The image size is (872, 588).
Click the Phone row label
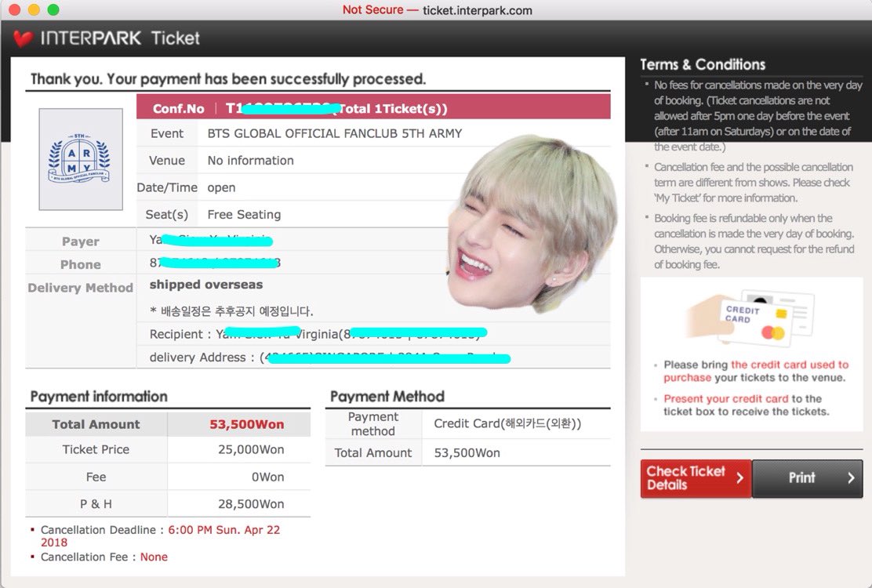(81, 264)
